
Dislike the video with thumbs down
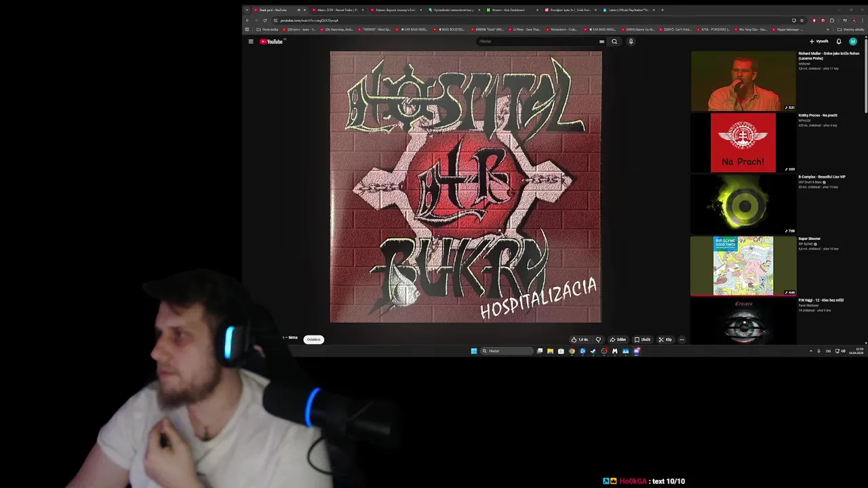pos(598,340)
